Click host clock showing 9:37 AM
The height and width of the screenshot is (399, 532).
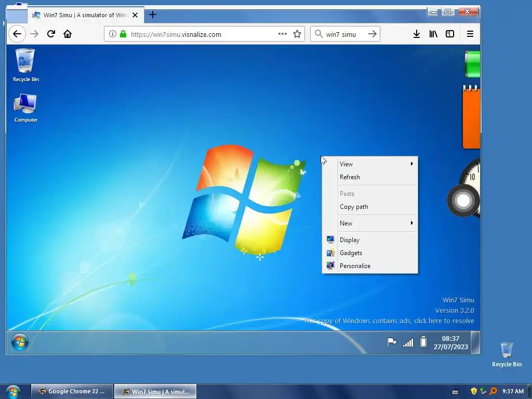(x=513, y=391)
